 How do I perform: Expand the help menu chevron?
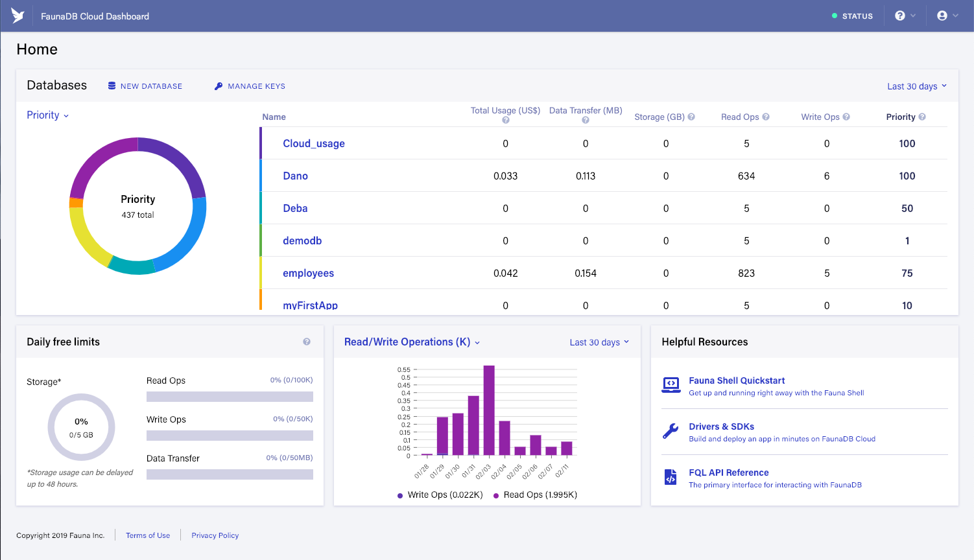pyautogui.click(x=914, y=16)
